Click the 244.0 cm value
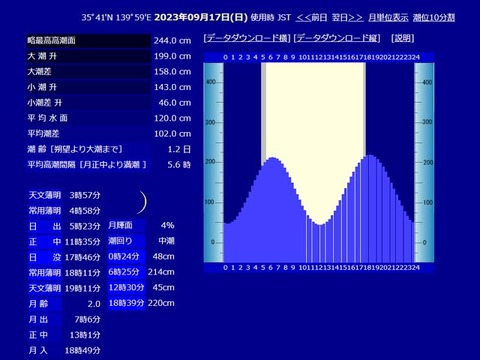 click(172, 41)
